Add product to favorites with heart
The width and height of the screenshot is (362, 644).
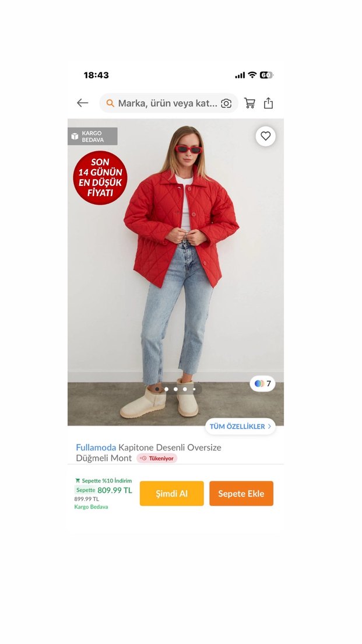[x=266, y=136]
